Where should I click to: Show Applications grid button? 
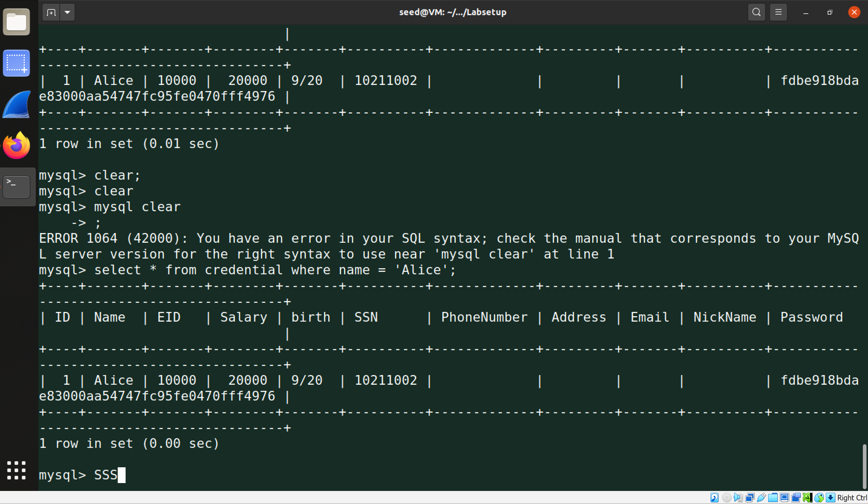point(16,470)
